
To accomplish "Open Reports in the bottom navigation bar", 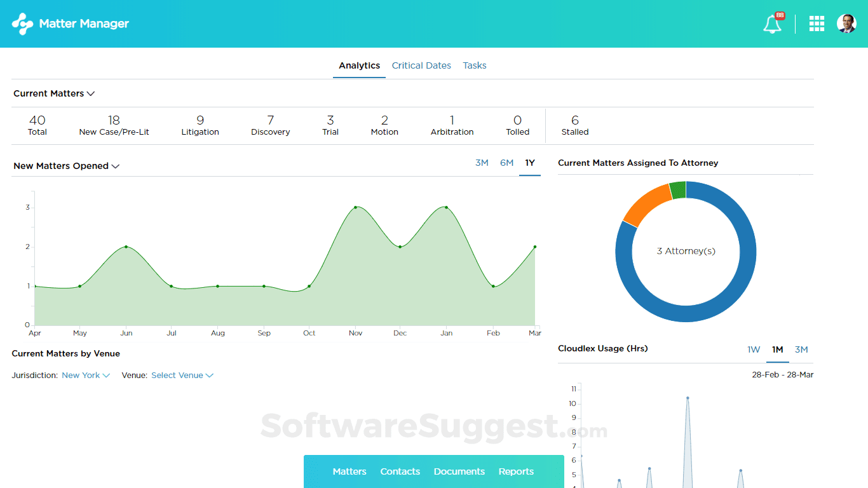I will (515, 471).
